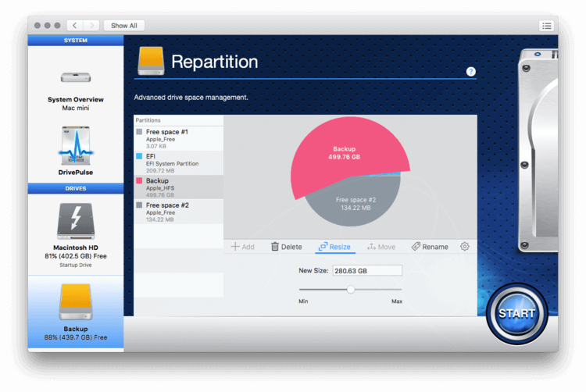Select the Backup drive in sidebar
The image size is (586, 392).
75,306
